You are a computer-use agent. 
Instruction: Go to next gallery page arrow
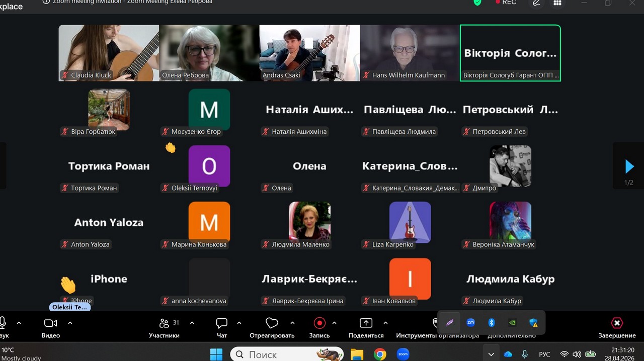pyautogui.click(x=629, y=166)
